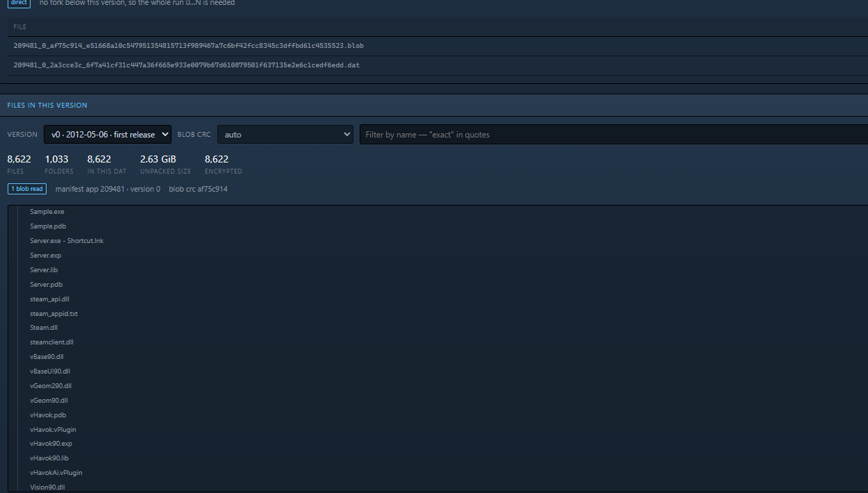Screen dimensions: 868x493
Task: Select Server.exp in the file list
Action: coord(46,256)
